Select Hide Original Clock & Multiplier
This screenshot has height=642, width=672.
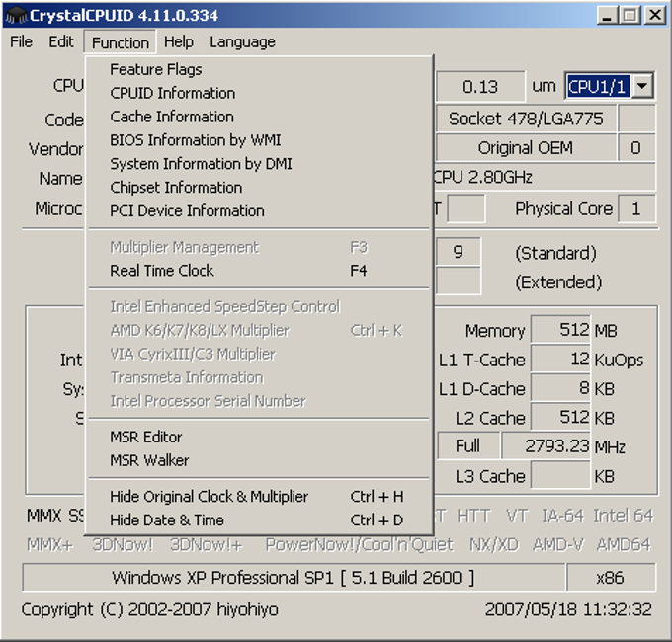click(259, 497)
